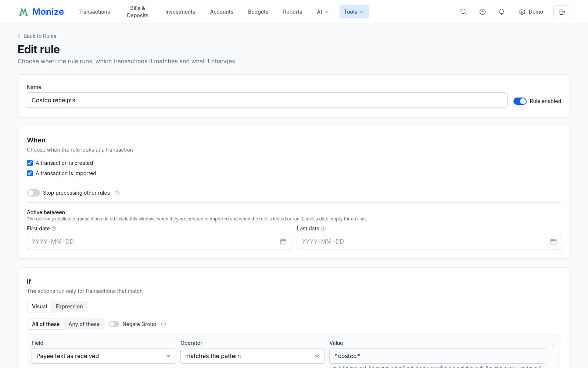
Task: Toggle the Rule enabled switch
Action: (x=520, y=101)
